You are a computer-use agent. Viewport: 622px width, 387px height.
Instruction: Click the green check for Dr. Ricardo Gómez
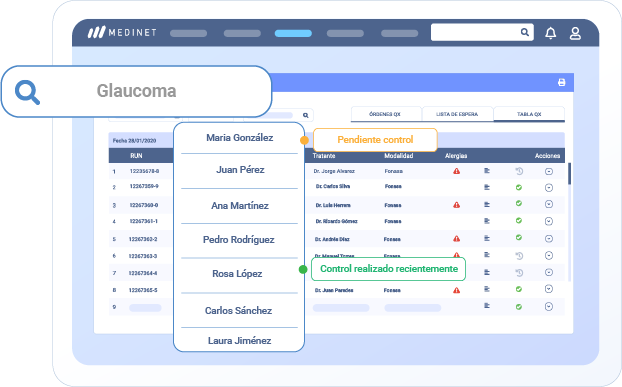coord(518,220)
